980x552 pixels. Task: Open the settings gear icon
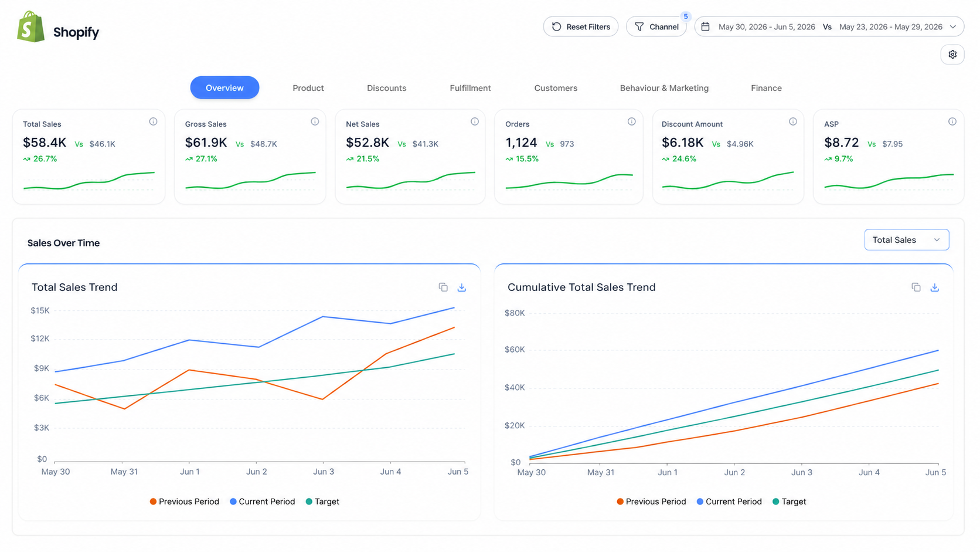[952, 55]
